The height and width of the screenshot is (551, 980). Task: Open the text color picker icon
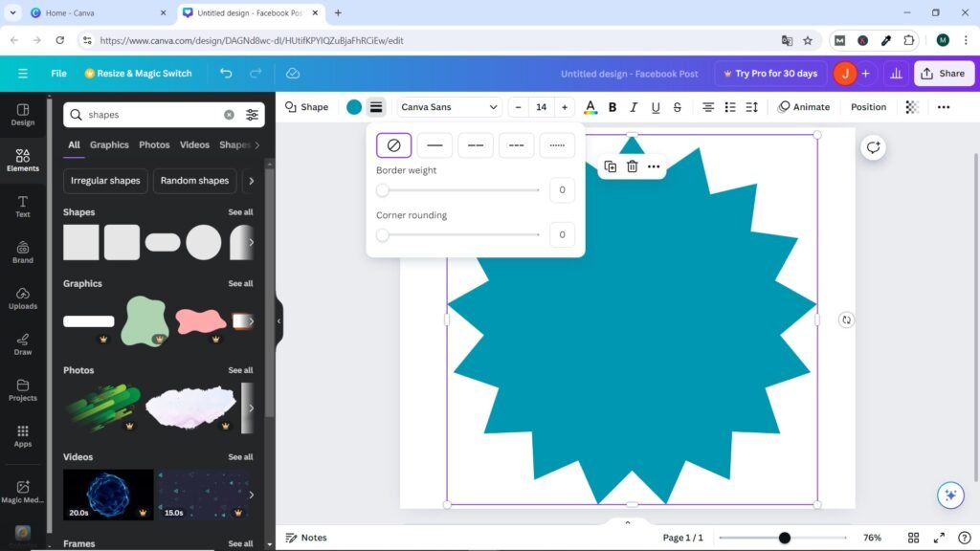pyautogui.click(x=590, y=107)
